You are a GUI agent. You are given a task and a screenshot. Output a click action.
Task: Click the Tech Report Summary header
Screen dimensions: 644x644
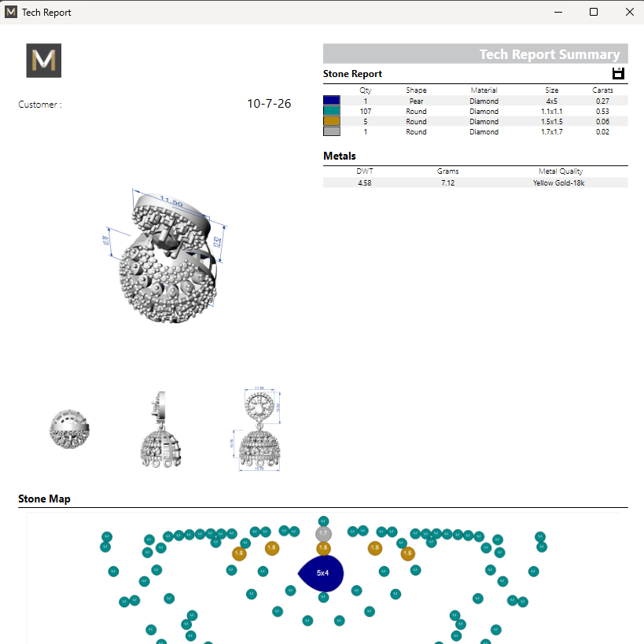coord(475,53)
